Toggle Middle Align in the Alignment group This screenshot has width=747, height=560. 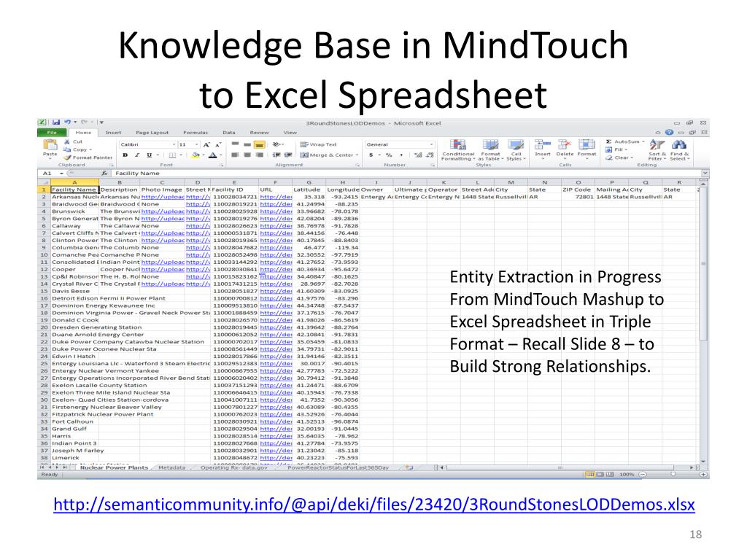coord(247,144)
